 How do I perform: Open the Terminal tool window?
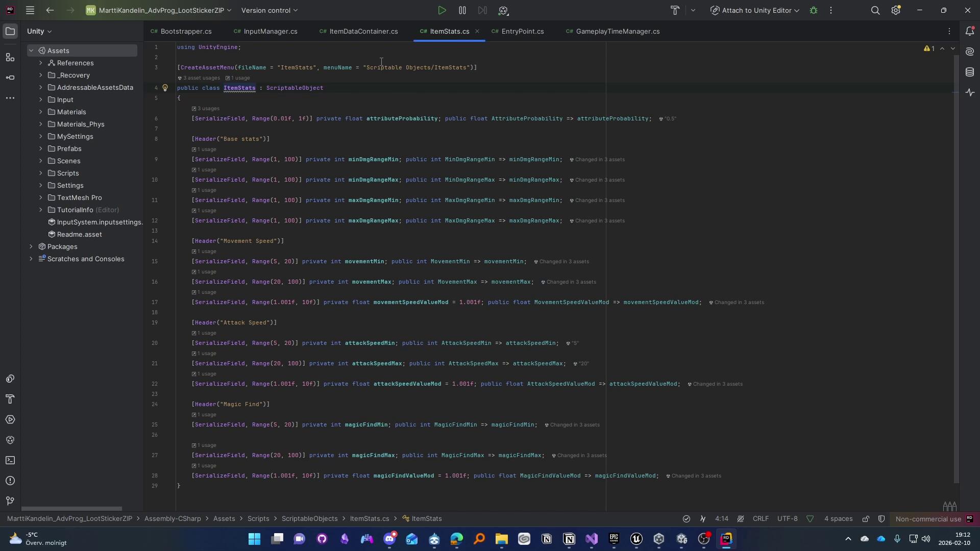pos(10,460)
